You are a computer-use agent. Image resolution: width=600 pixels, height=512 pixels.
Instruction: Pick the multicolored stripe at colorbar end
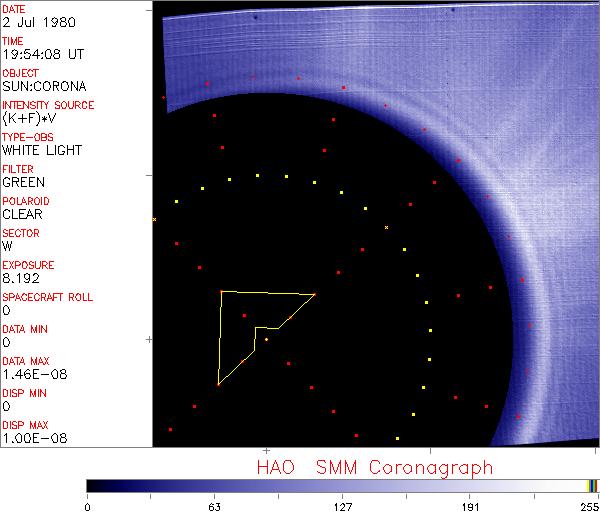[591, 486]
